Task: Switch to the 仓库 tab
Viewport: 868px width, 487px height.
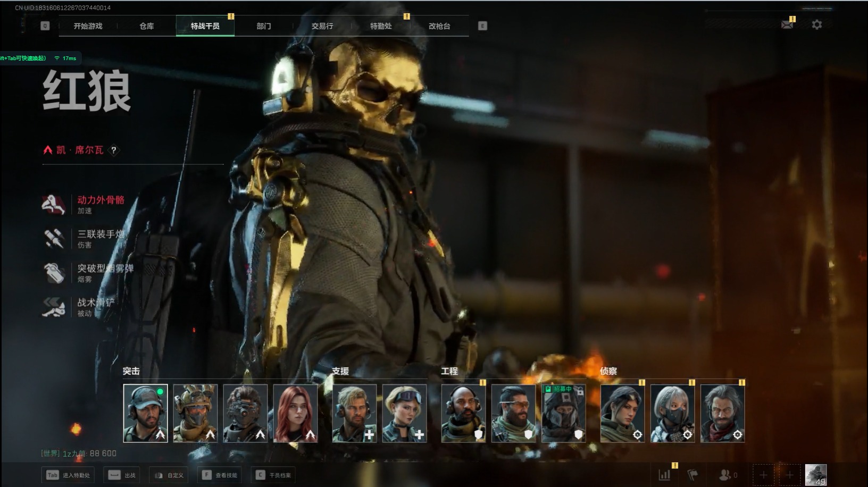Action: pyautogui.click(x=146, y=26)
